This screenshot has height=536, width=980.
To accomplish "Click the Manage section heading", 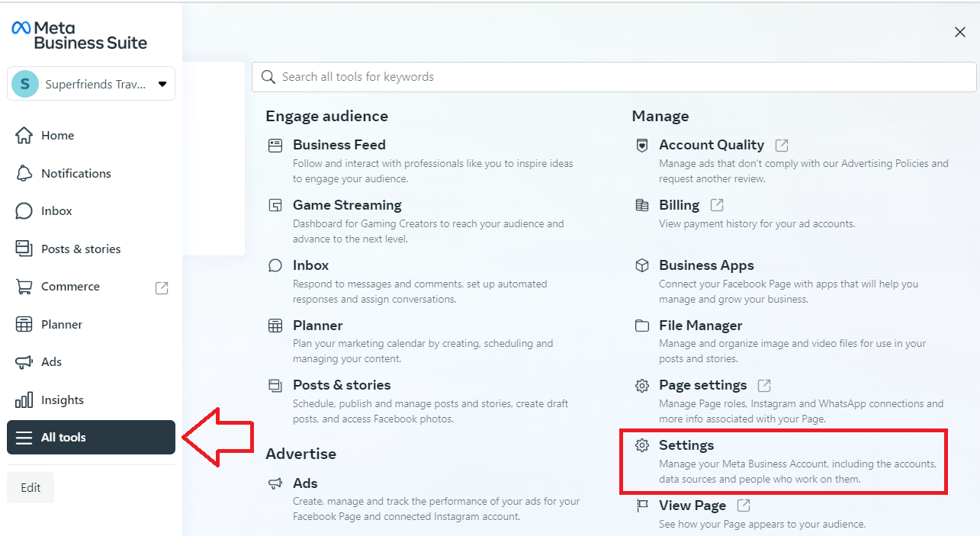I will coord(660,116).
